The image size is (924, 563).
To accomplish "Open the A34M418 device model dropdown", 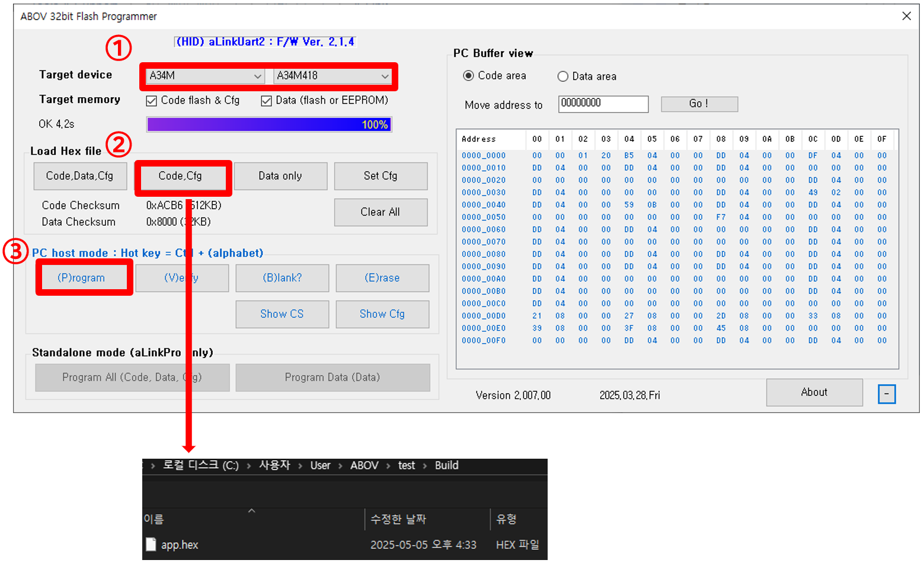I will point(332,76).
